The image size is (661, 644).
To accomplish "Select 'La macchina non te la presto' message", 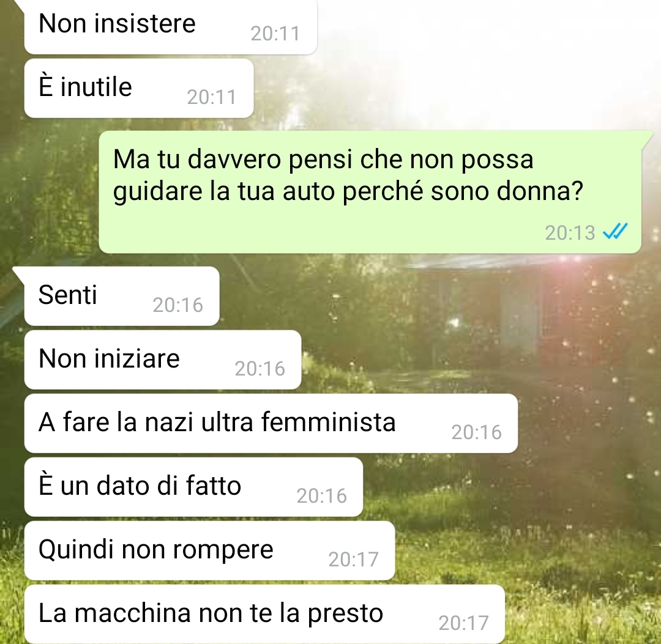I will 264,614.
